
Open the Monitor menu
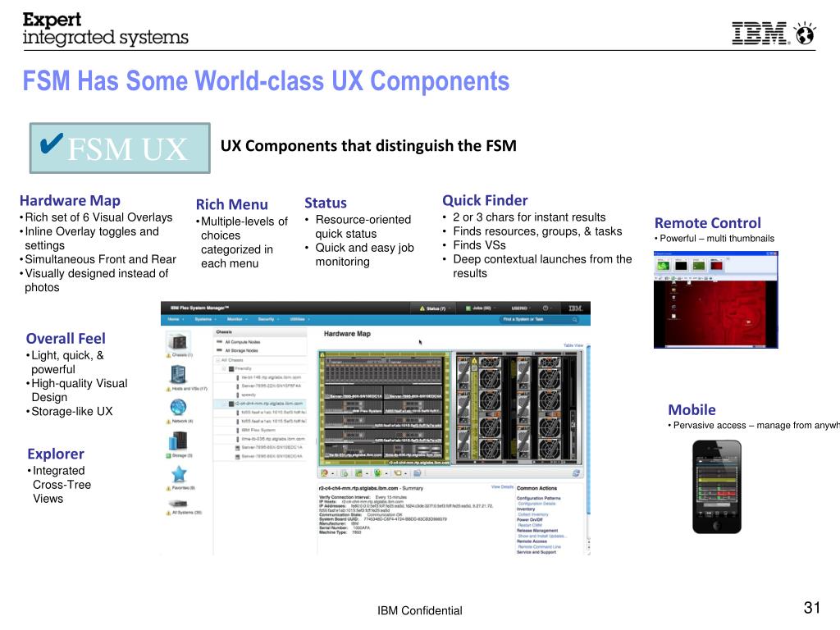coord(237,319)
